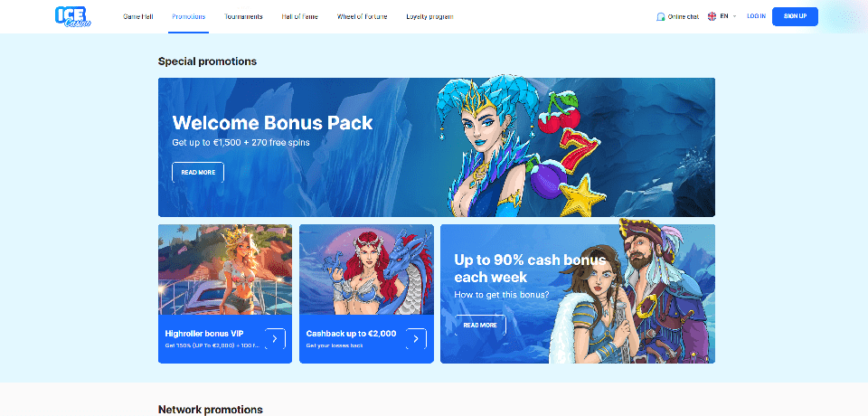Visit the Loyalty program page
The width and height of the screenshot is (868, 416).
[x=429, y=16]
